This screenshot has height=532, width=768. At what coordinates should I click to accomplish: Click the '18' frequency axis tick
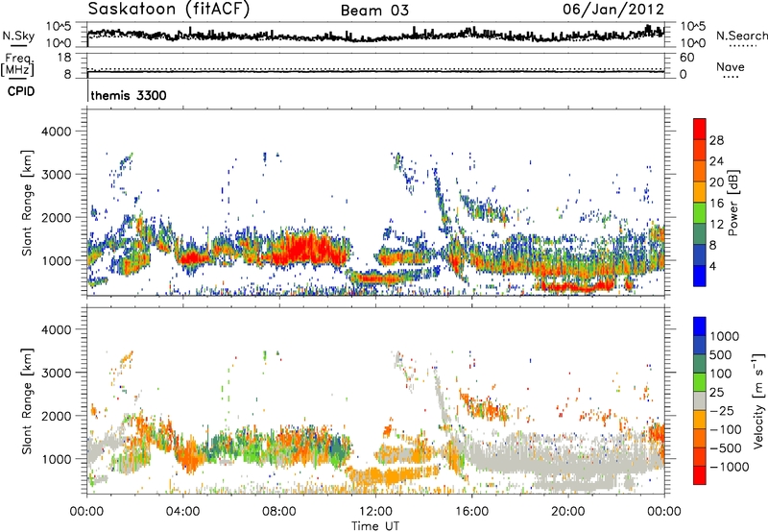point(64,58)
